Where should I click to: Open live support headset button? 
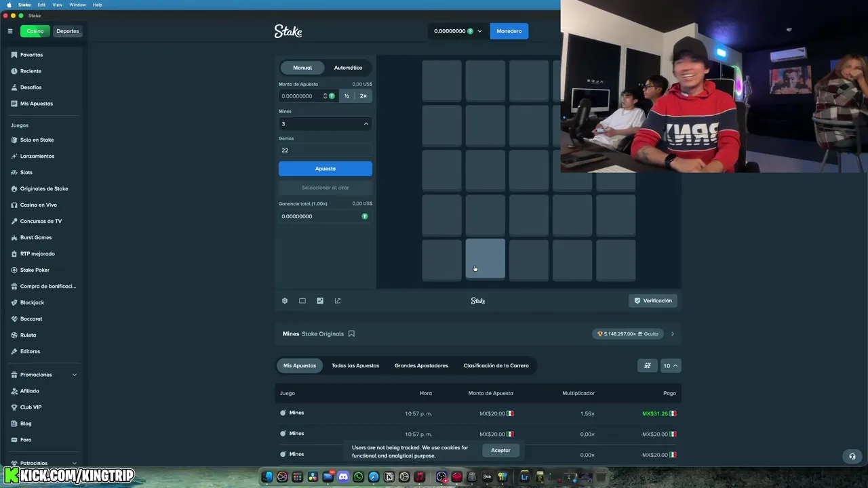pos(852,456)
